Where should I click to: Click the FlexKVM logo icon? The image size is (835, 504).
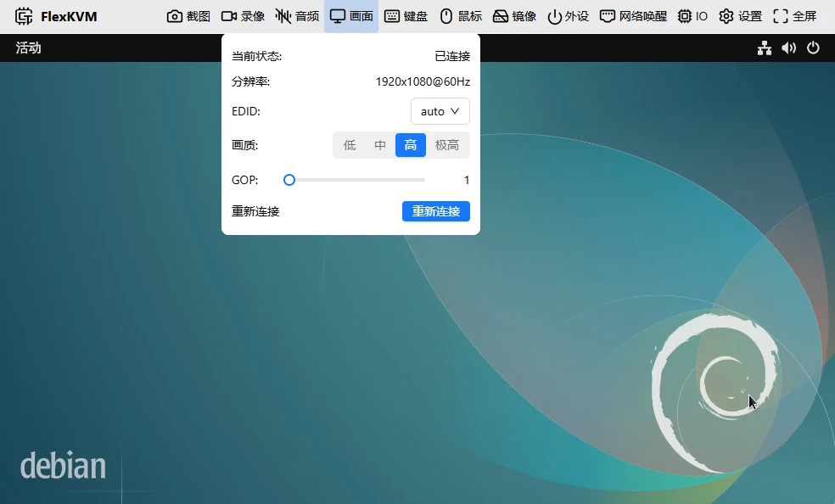24,16
